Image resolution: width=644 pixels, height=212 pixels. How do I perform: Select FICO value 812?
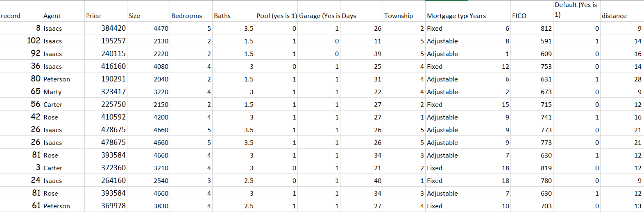pyautogui.click(x=532, y=28)
